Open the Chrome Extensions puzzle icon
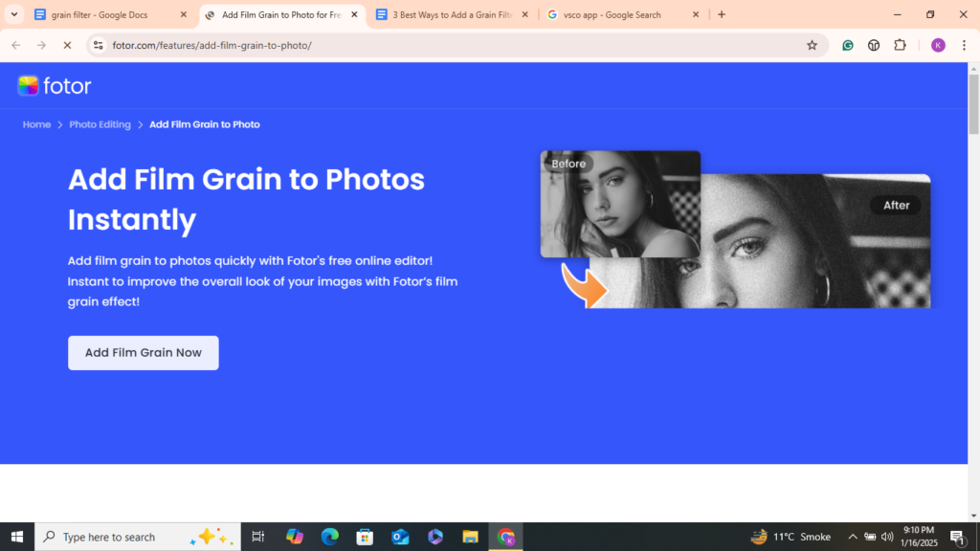980x551 pixels. [x=901, y=45]
